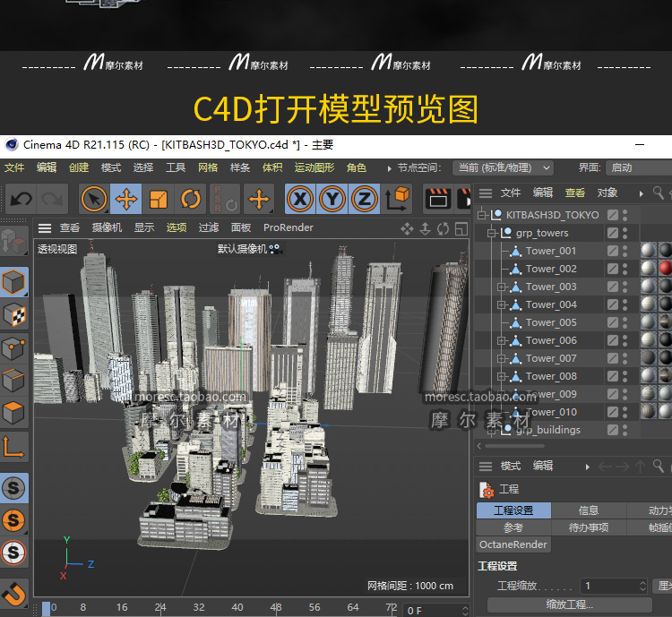Screen dimensions: 672x617
Task: Switch to 工程设置 tab
Action: tap(513, 510)
